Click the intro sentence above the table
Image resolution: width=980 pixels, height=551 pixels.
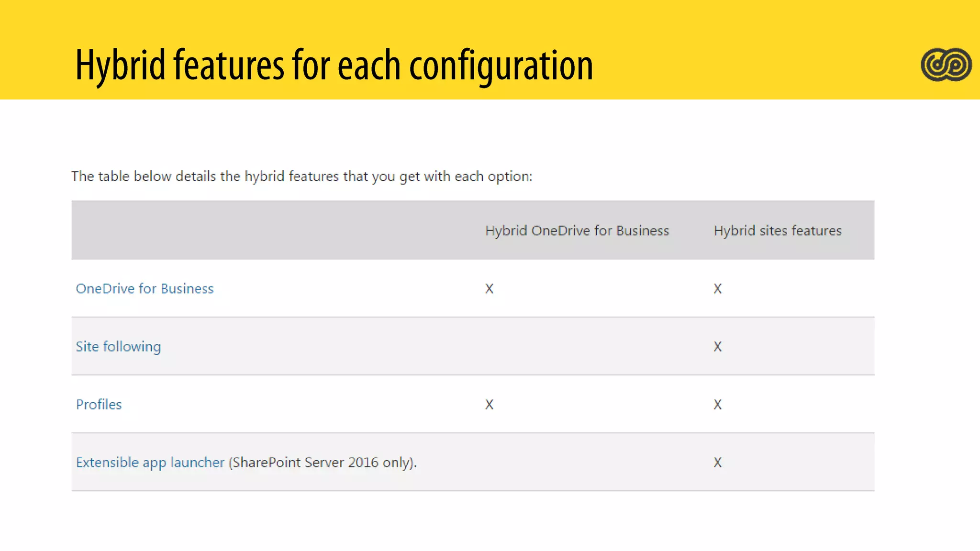(301, 176)
